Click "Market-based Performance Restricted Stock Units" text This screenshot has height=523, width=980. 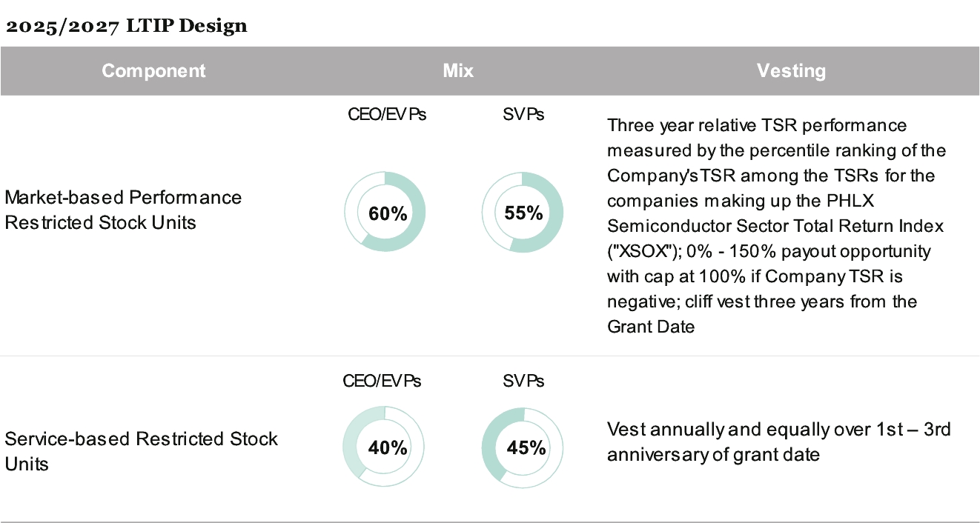coord(123,210)
